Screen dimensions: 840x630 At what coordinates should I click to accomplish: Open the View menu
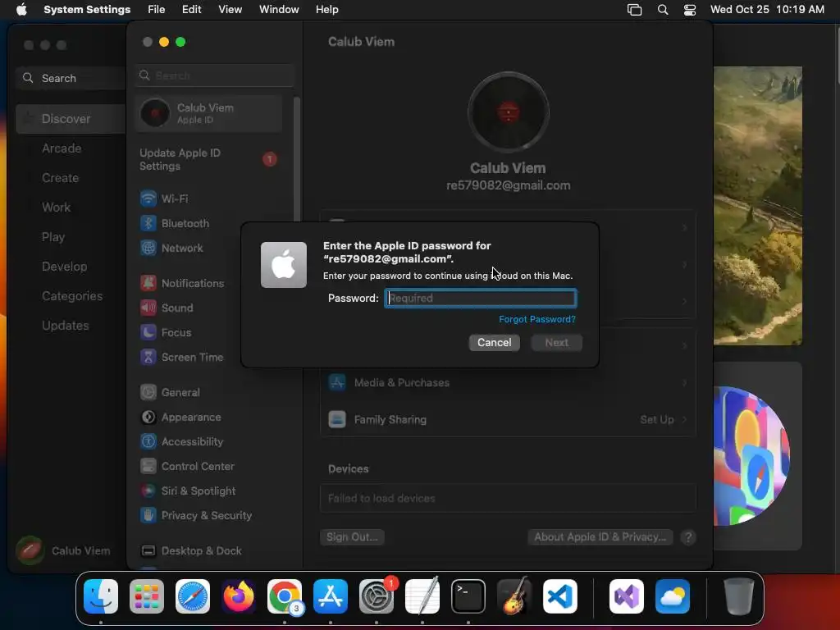(230, 10)
